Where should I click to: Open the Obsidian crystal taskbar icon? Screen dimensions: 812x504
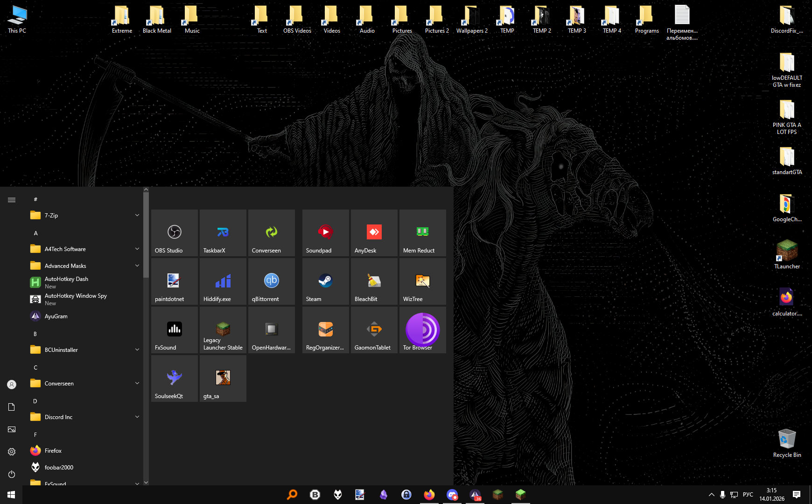pyautogui.click(x=384, y=495)
